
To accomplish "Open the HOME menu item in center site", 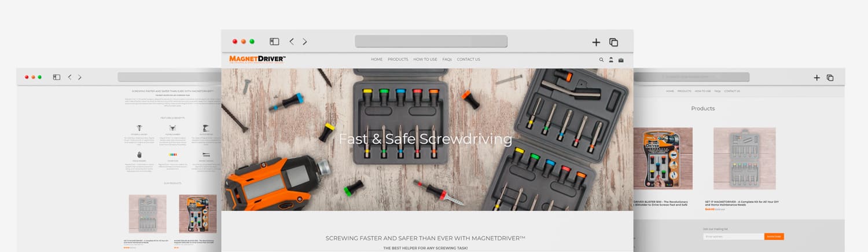I will [x=377, y=59].
